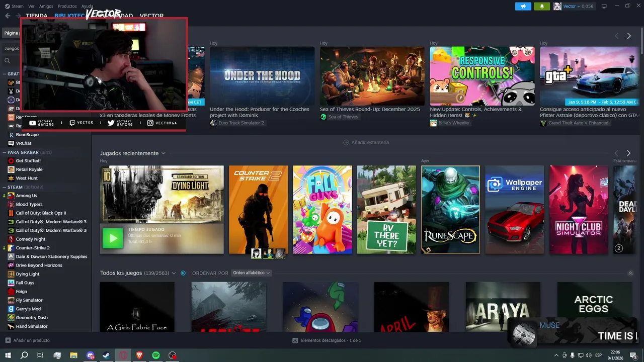Show hidden icons in system tray

tap(556, 355)
